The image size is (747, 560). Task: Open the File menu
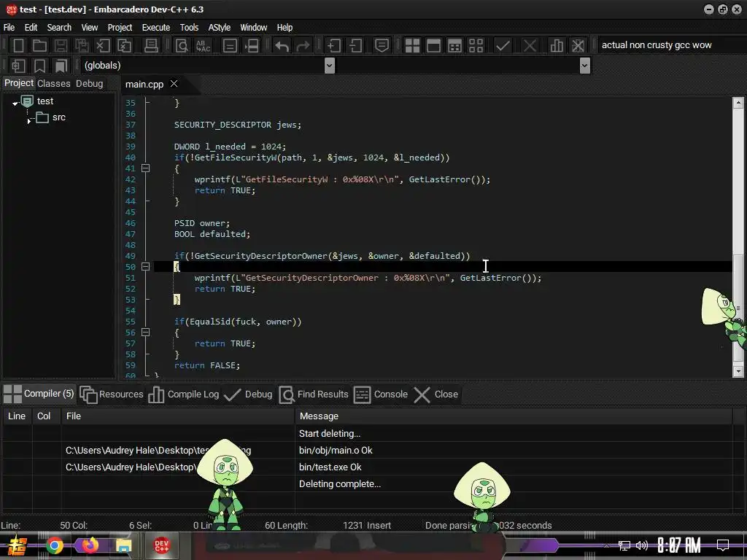tap(9, 28)
